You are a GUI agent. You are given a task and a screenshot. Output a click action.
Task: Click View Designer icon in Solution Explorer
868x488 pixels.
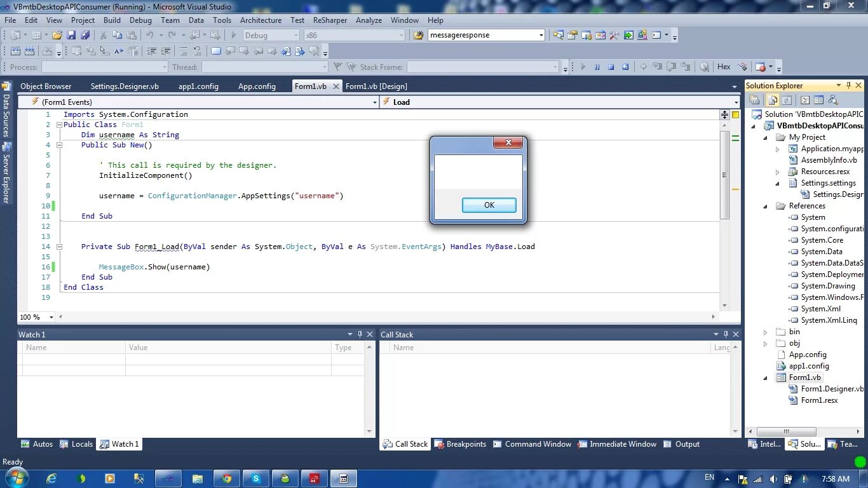tap(818, 100)
